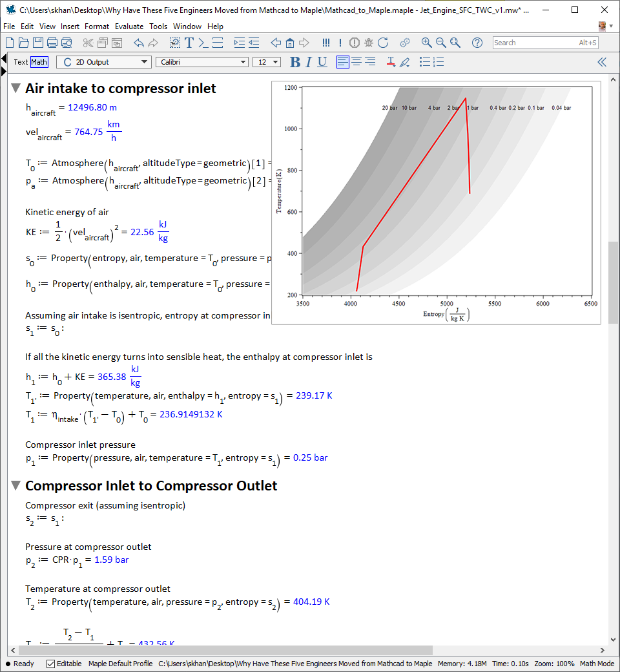Insert a Maple prompt with the toolbar icon
This screenshot has width=620, height=672.
203,43
